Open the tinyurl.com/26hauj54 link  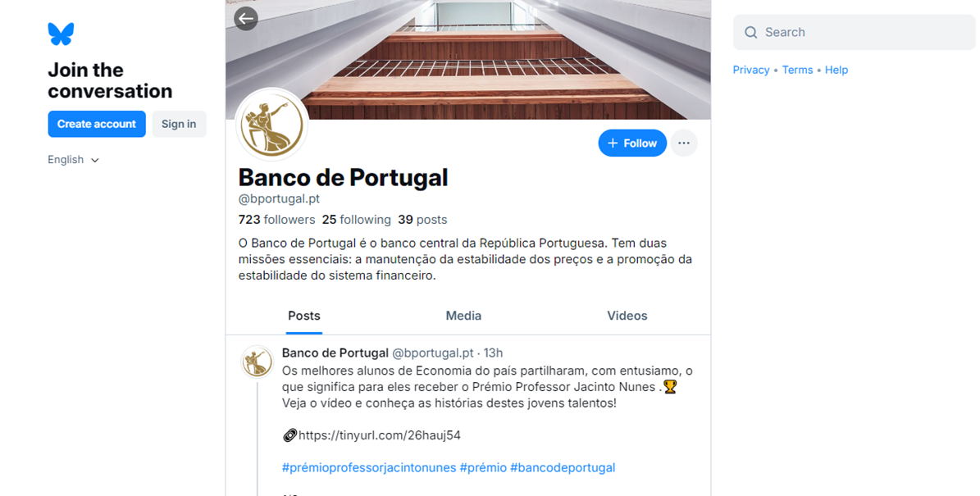coord(380,435)
